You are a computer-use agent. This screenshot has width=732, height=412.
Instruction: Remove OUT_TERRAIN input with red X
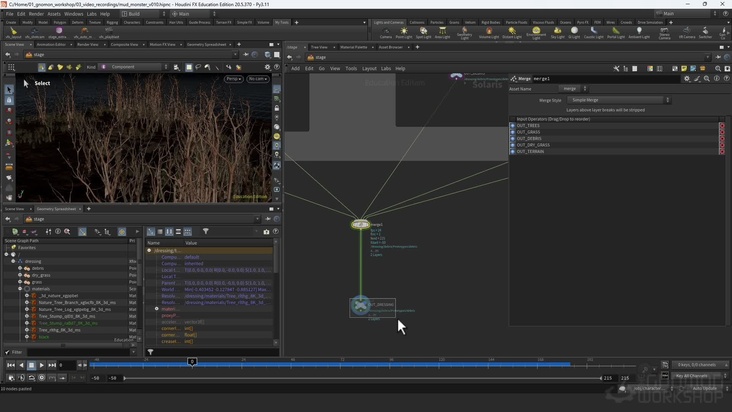722,152
